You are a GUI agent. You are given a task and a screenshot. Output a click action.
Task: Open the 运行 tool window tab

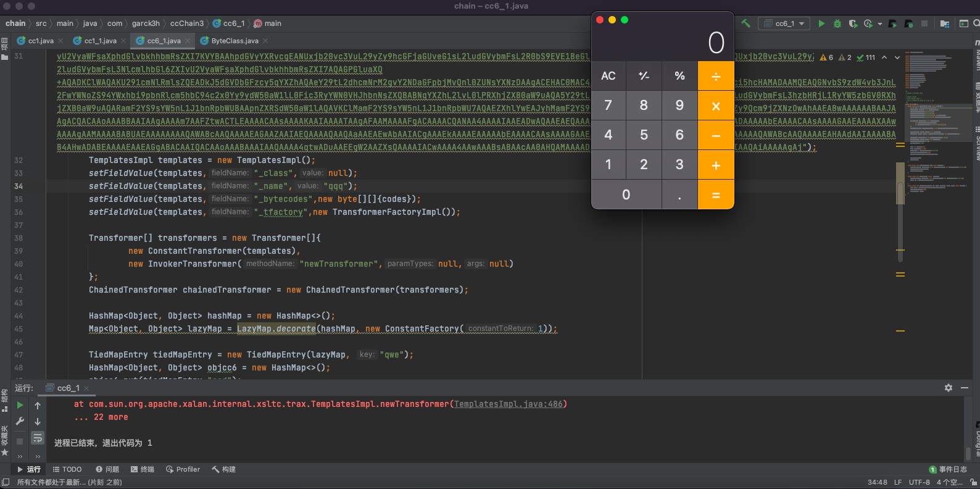28,469
